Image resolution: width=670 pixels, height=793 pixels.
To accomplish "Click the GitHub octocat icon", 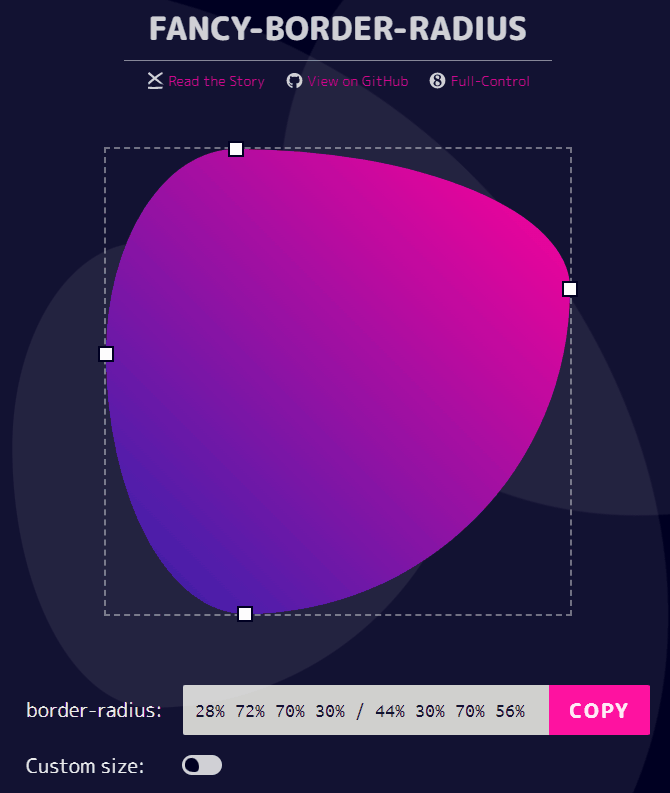I will 294,81.
